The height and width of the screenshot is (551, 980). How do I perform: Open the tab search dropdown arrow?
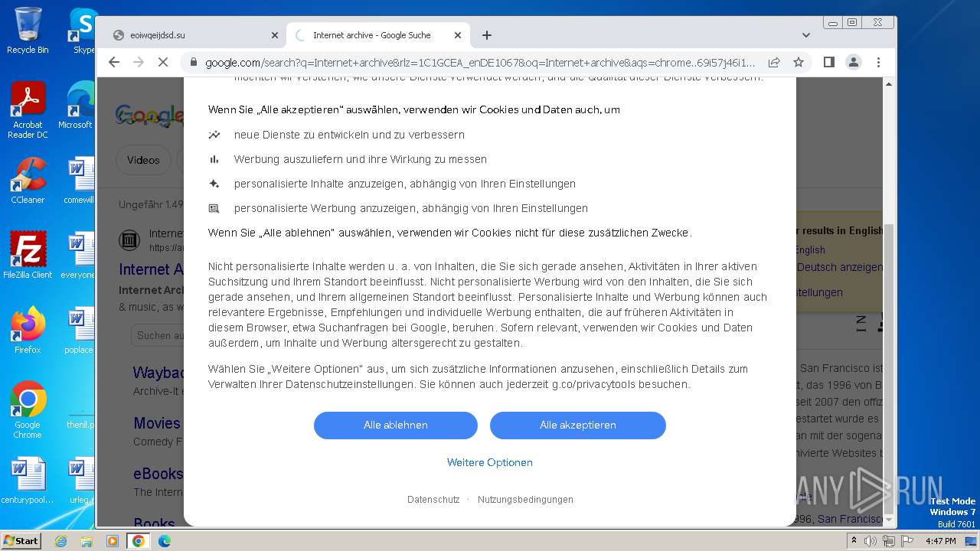pos(805,35)
